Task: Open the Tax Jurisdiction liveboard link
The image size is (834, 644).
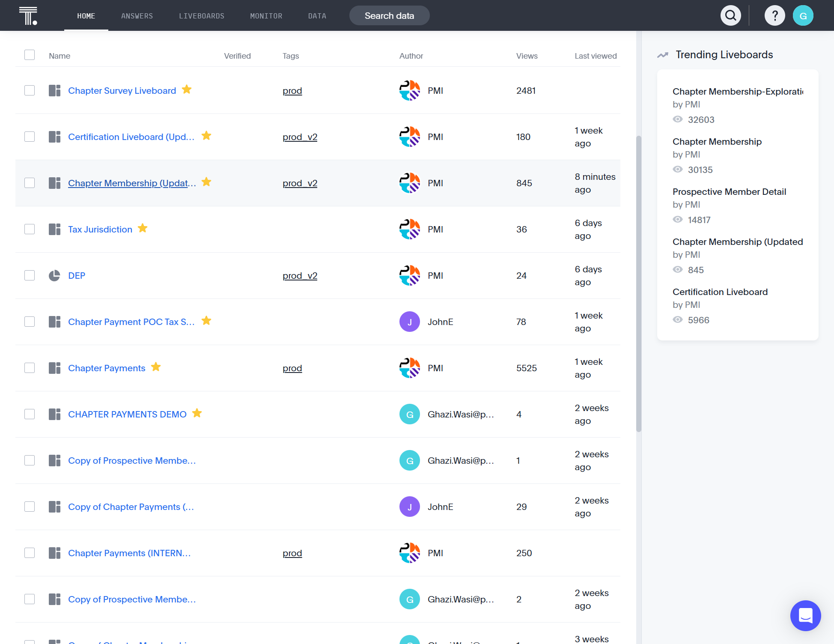Action: point(100,230)
